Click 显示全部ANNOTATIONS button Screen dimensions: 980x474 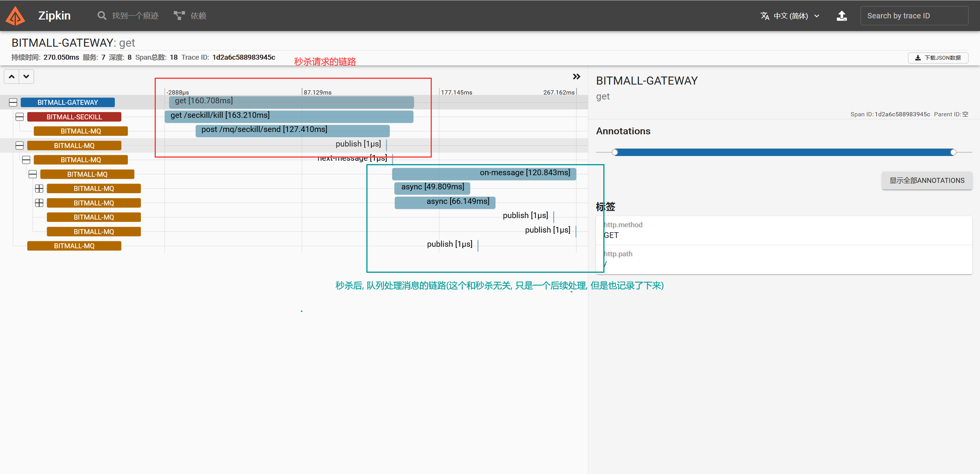[926, 181]
